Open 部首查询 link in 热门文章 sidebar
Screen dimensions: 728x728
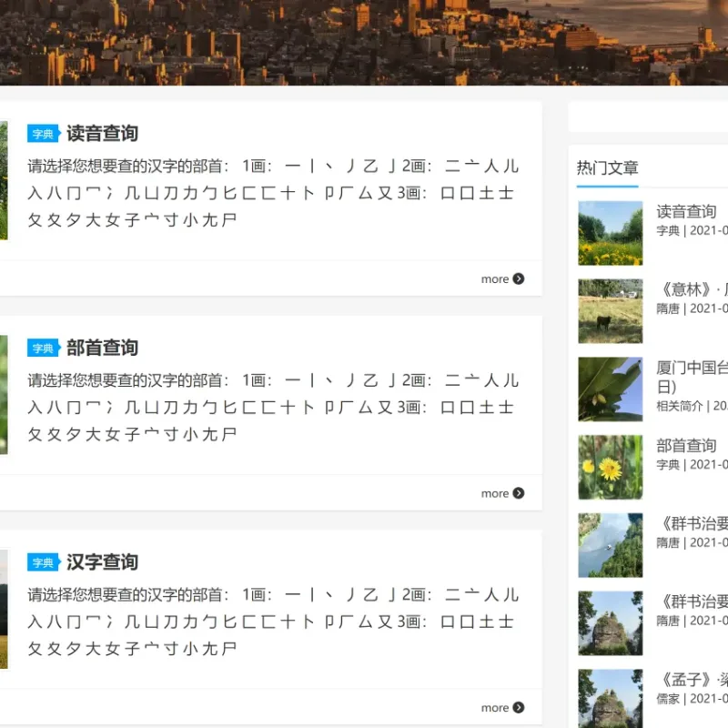pyautogui.click(x=686, y=446)
